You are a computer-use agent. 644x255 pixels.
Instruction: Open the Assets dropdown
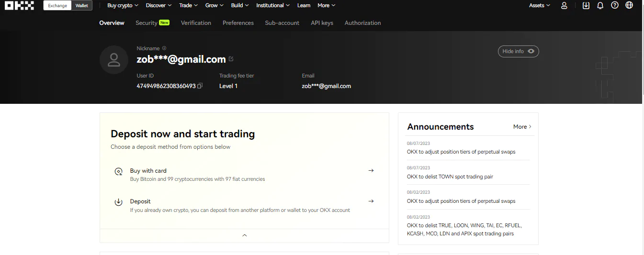pos(540,5)
